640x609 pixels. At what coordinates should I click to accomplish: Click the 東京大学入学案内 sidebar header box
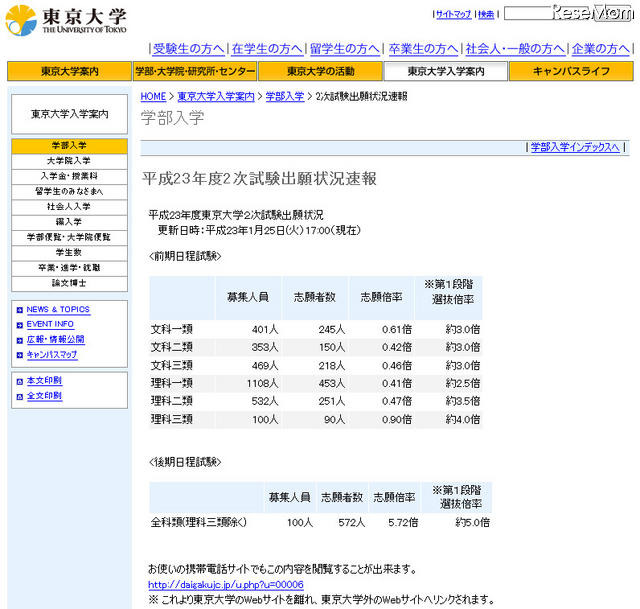(69, 114)
